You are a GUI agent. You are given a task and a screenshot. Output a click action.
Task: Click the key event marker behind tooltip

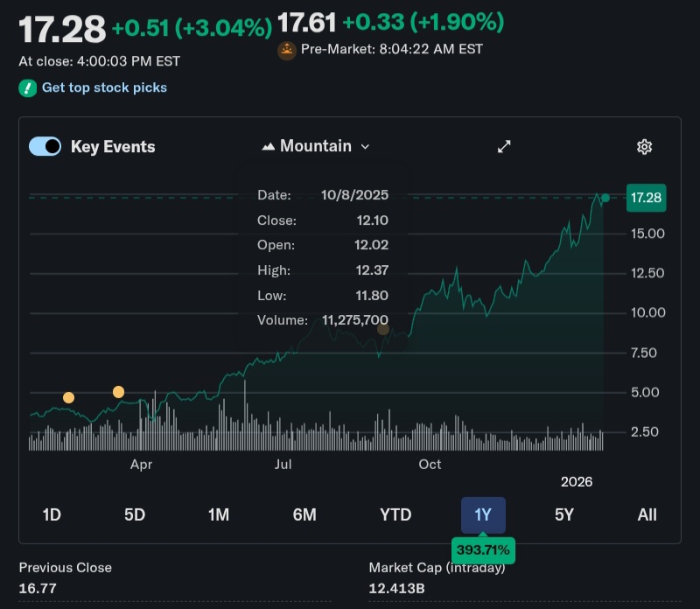383,330
